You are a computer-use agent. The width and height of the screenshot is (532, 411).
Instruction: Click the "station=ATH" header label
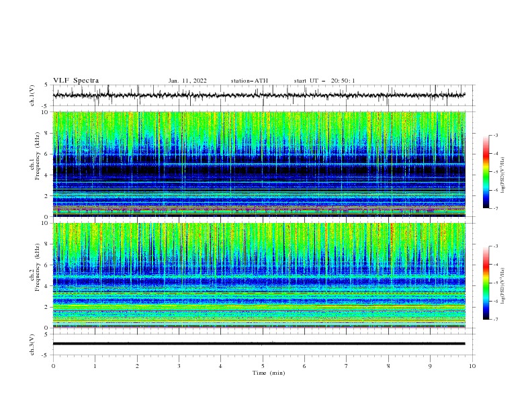[x=249, y=81]
